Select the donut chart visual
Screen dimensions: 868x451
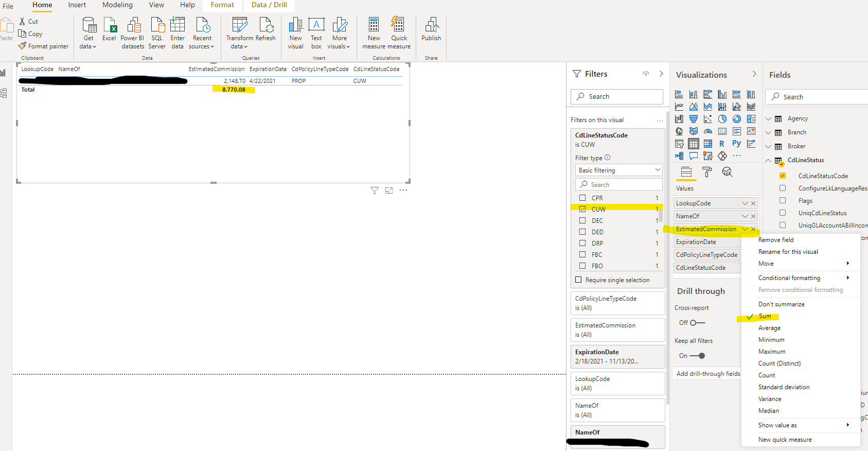737,119
